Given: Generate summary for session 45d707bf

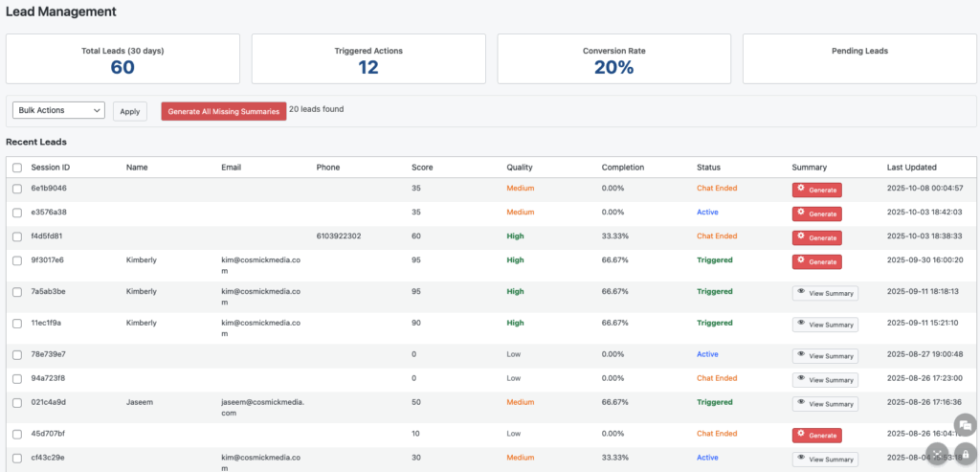Looking at the screenshot, I should (x=817, y=435).
